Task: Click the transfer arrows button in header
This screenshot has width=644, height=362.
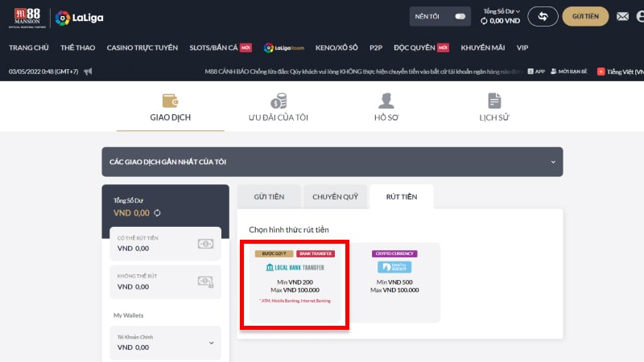Action: 543,16
